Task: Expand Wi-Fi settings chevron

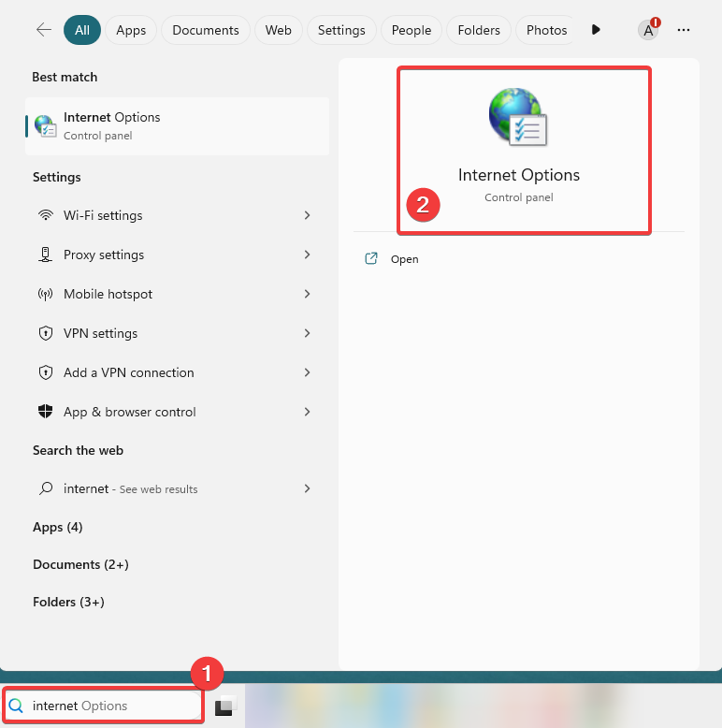Action: coord(307,215)
